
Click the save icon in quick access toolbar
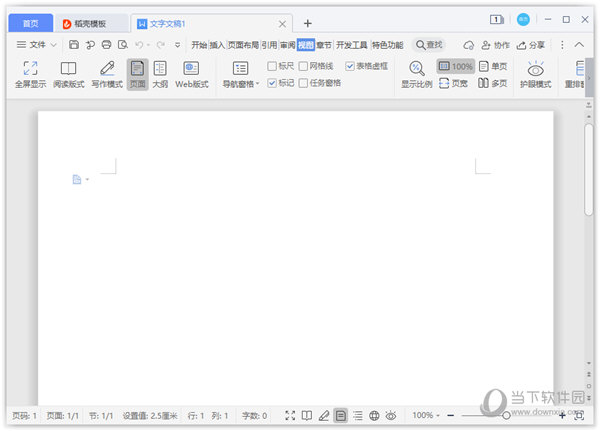point(74,45)
